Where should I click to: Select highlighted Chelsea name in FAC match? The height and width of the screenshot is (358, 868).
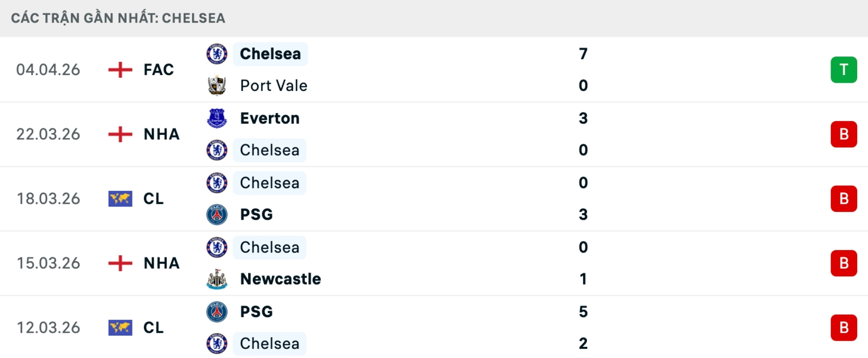pos(270,54)
